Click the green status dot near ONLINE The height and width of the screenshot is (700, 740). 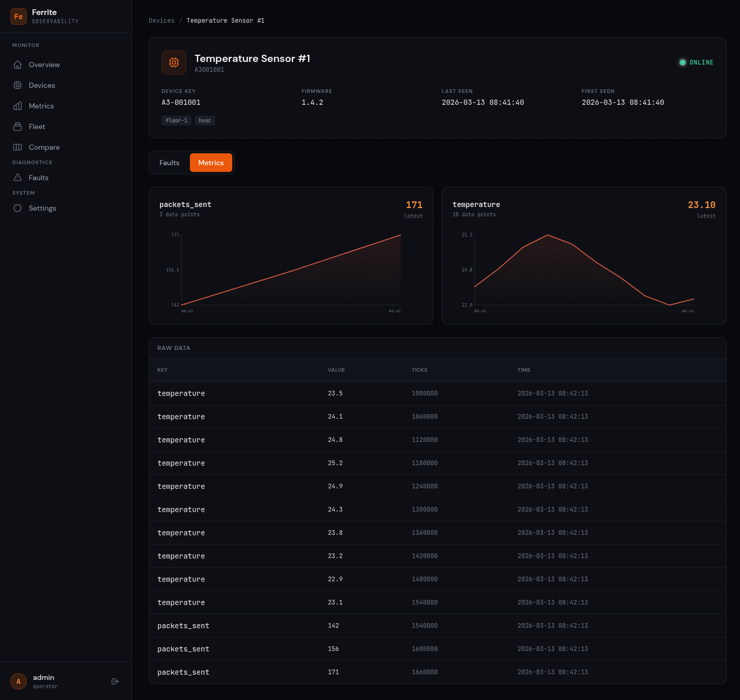pyautogui.click(x=683, y=62)
